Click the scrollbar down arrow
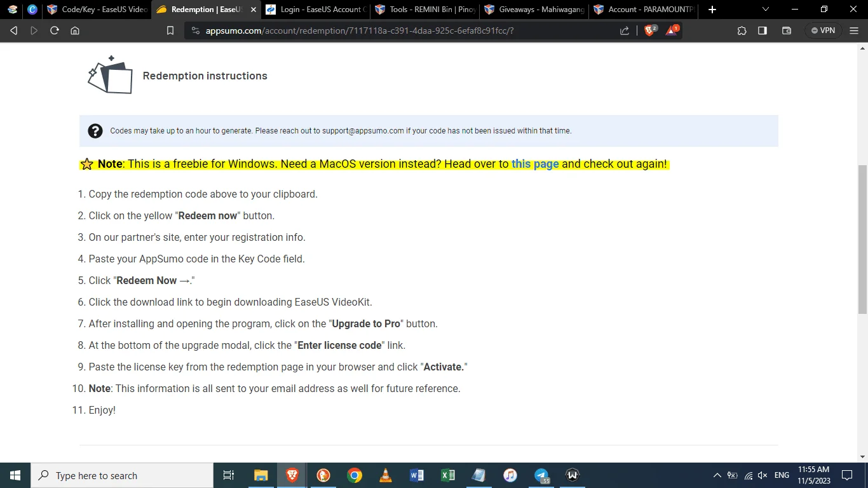The width and height of the screenshot is (868, 488). [862, 457]
